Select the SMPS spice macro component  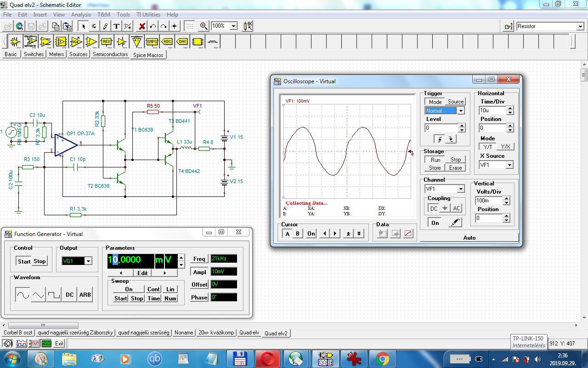coord(152,42)
